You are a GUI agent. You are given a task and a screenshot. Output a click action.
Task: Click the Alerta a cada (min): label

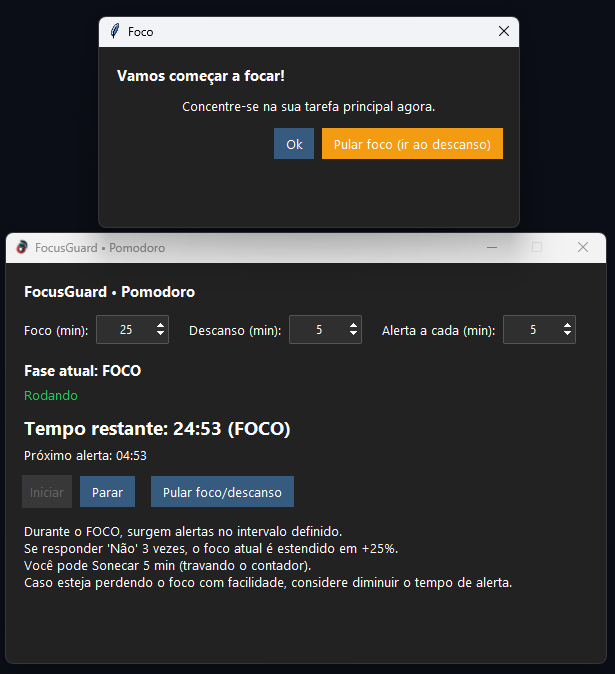point(438,331)
